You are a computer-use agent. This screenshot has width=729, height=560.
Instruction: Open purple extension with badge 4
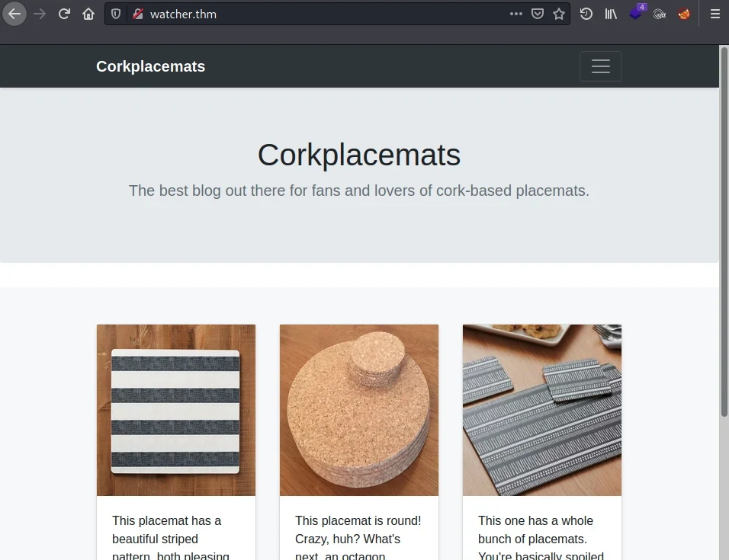point(636,13)
